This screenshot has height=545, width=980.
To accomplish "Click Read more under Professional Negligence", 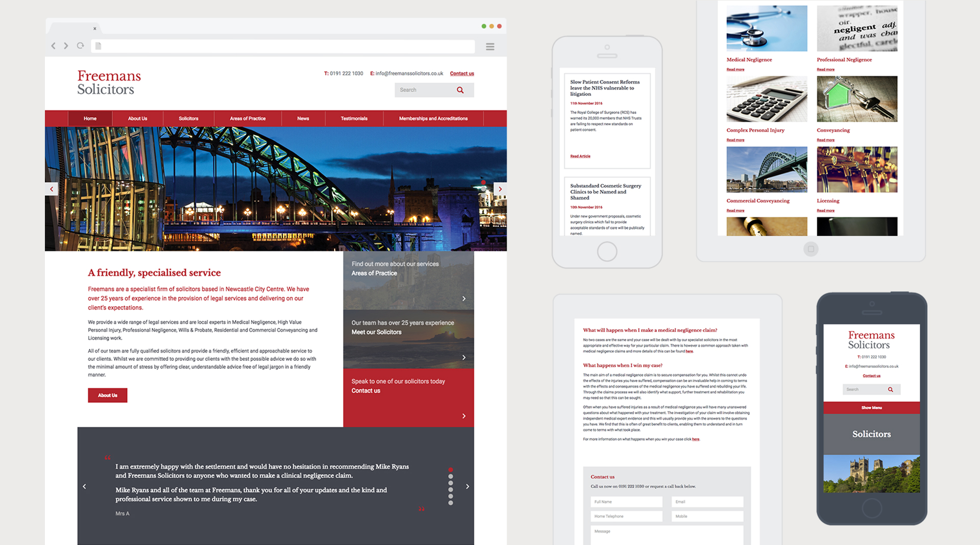I will click(825, 69).
